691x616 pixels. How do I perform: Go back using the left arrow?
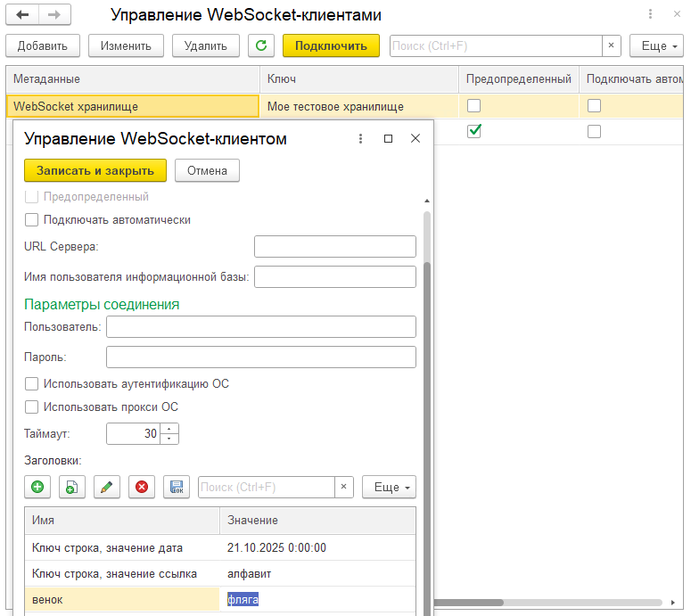pyautogui.click(x=22, y=15)
